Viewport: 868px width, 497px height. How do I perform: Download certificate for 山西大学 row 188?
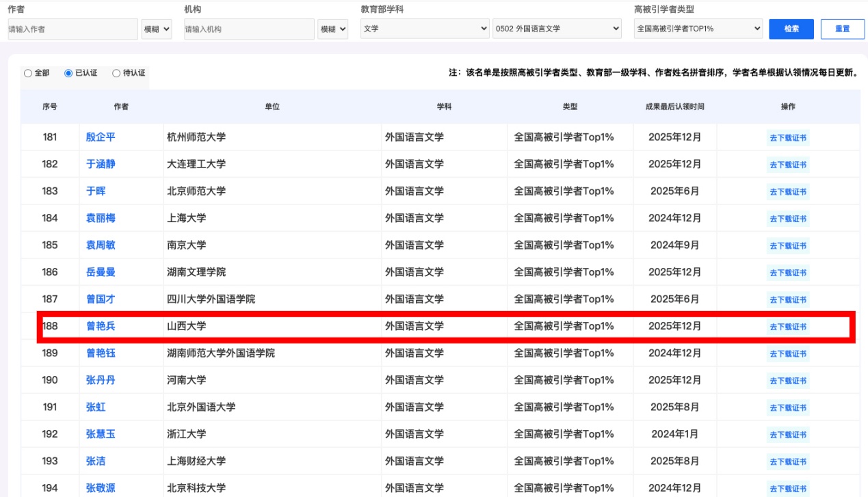pos(788,327)
